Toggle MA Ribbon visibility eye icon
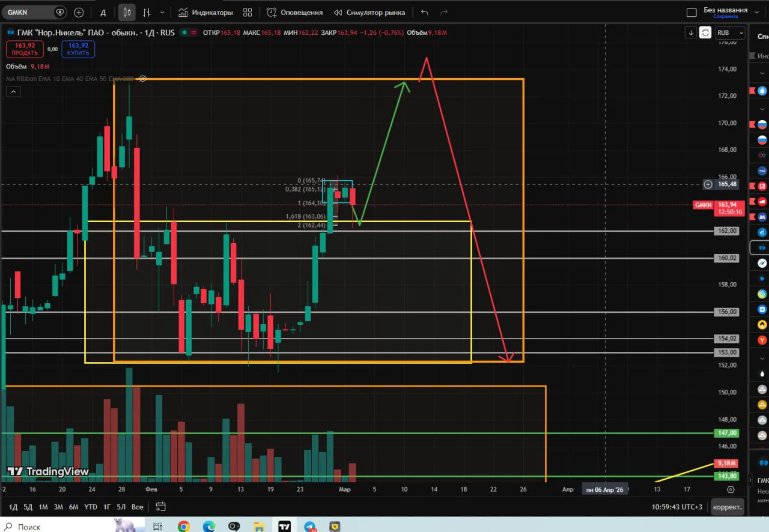769x532 pixels. point(143,79)
